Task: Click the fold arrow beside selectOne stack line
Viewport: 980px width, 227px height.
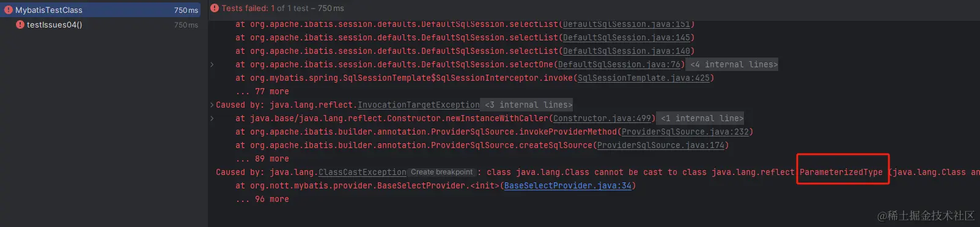Action: 212,64
